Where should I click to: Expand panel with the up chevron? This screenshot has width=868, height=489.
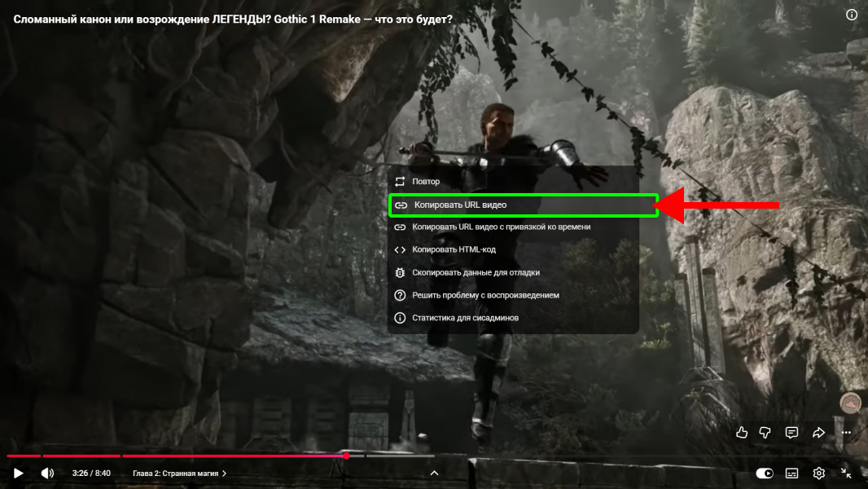[435, 473]
